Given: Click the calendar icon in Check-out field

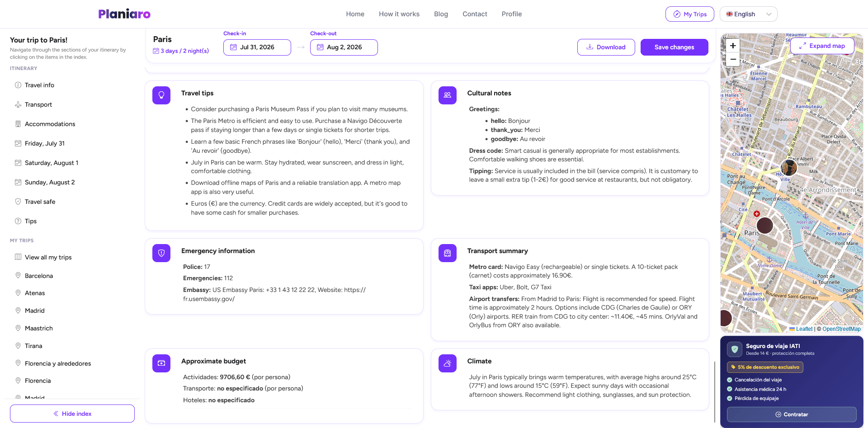Looking at the screenshot, I should pos(320,47).
